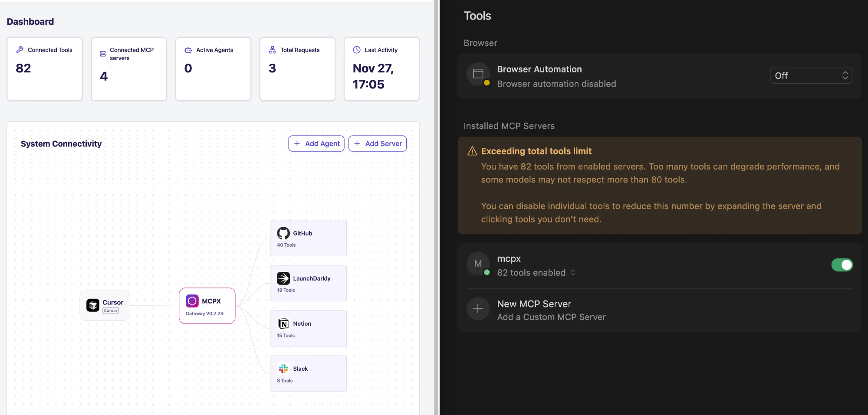Screen dimensions: 868x415
Task: Click the Add Agent button
Action: click(316, 144)
